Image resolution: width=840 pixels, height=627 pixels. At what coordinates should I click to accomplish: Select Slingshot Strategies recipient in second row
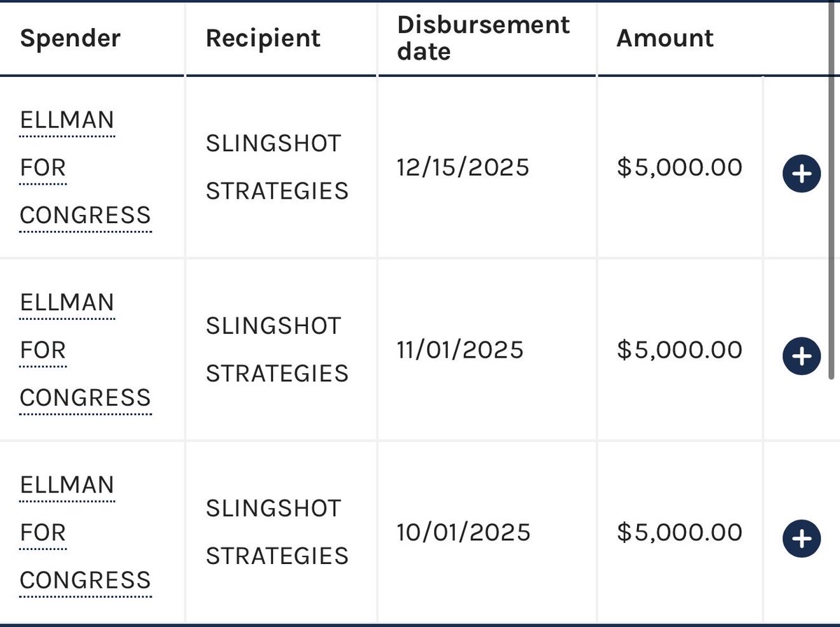[x=276, y=350]
